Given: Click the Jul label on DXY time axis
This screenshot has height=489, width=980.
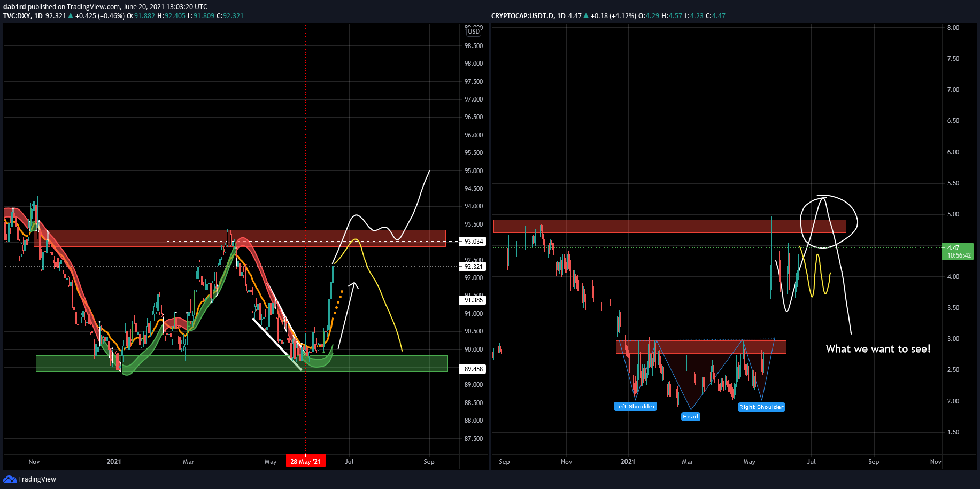Looking at the screenshot, I should (349, 462).
